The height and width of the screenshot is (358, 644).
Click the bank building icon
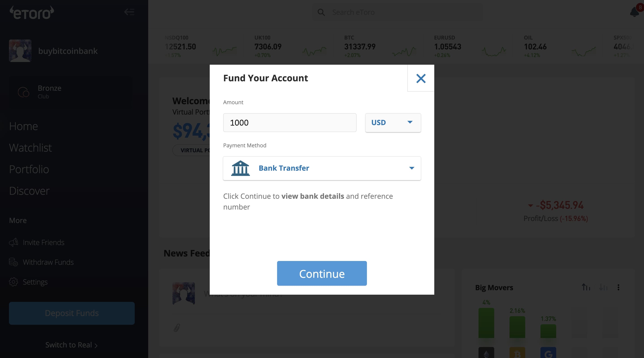[x=240, y=168]
